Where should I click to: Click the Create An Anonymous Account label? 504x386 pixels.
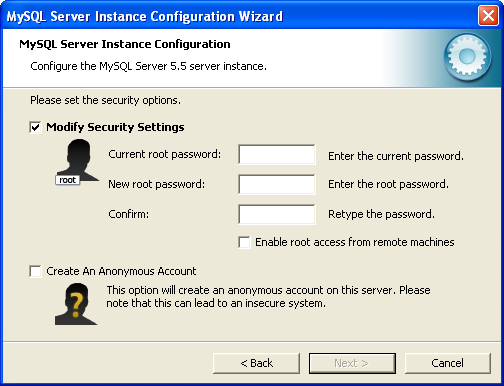(x=121, y=271)
